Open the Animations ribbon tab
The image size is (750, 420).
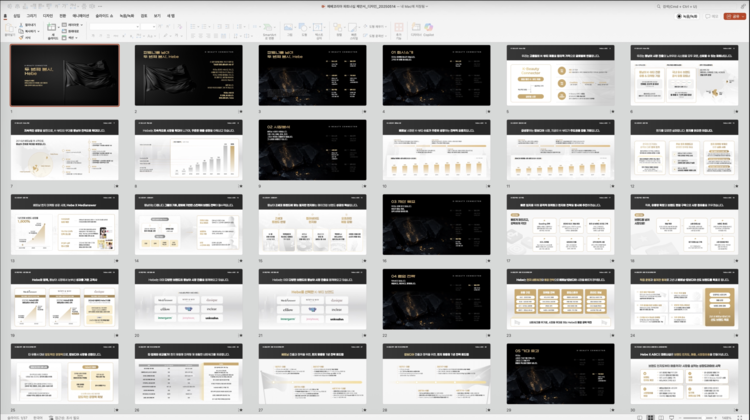(x=81, y=16)
